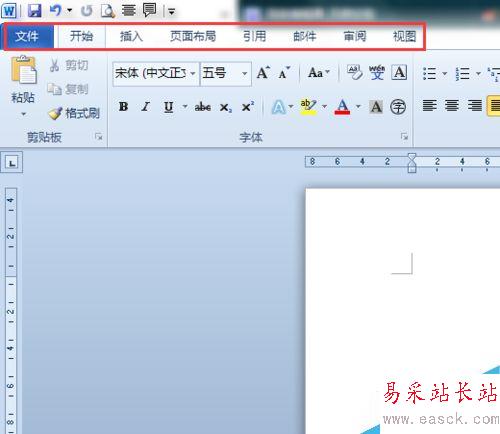The width and height of the screenshot is (500, 434).
Task: Redo the last action
Action: [x=87, y=11]
